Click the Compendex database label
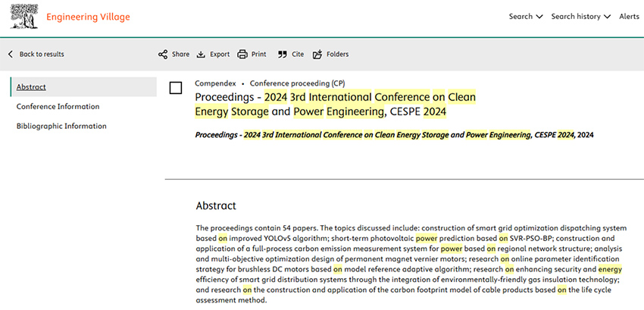644x310 pixels. pos(215,83)
